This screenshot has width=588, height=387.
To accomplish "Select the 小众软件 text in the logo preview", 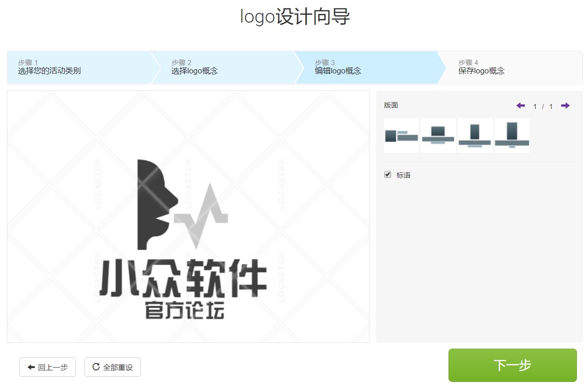I will click(183, 278).
